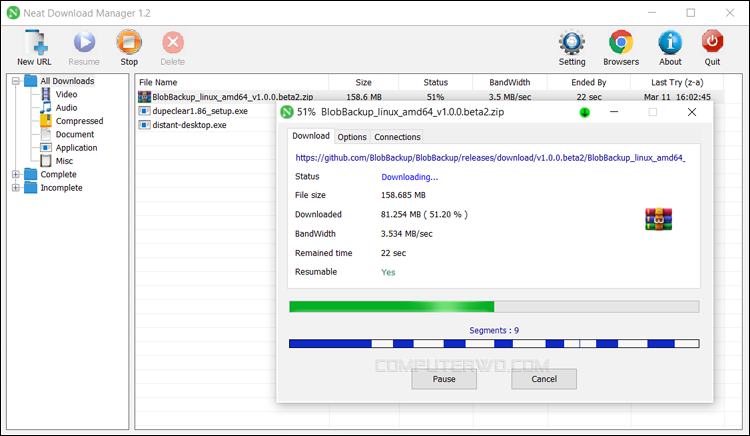Switch to the Download tab
750x436 pixels.
[311, 136]
